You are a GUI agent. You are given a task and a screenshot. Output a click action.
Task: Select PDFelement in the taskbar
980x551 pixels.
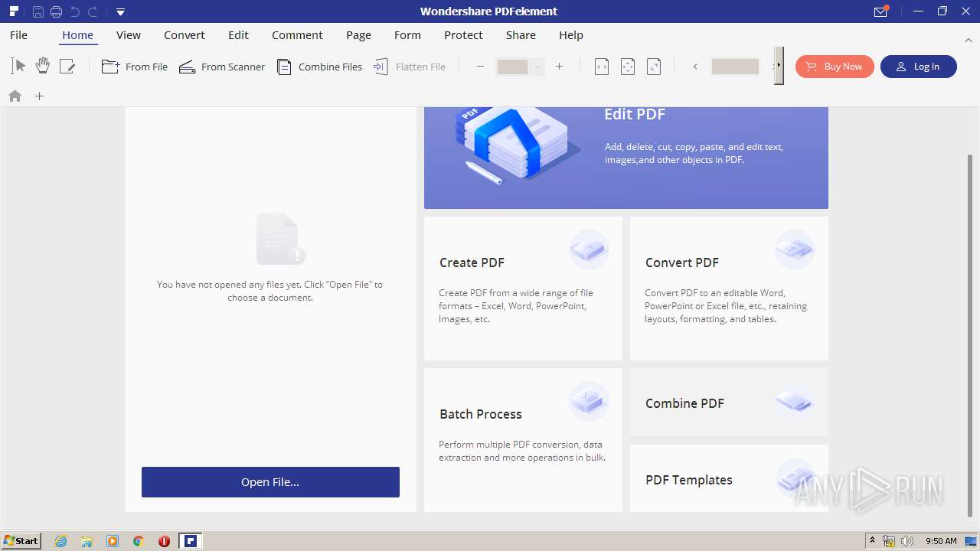(x=190, y=541)
